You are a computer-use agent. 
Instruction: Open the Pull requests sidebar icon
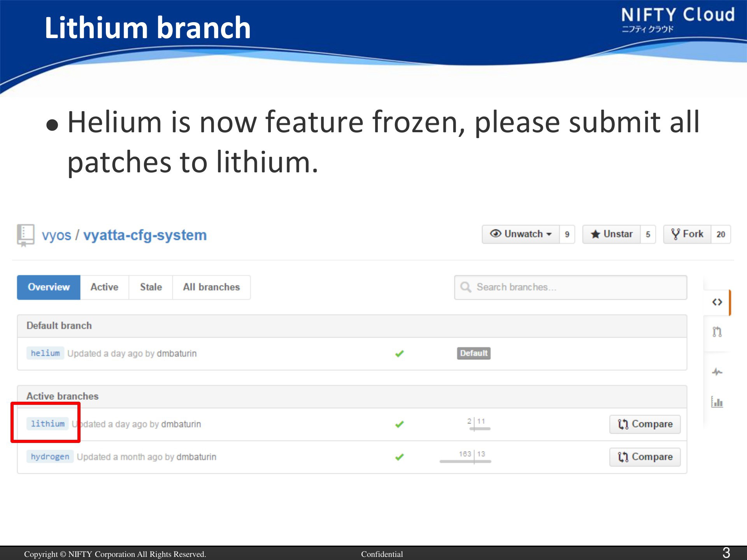(x=717, y=332)
